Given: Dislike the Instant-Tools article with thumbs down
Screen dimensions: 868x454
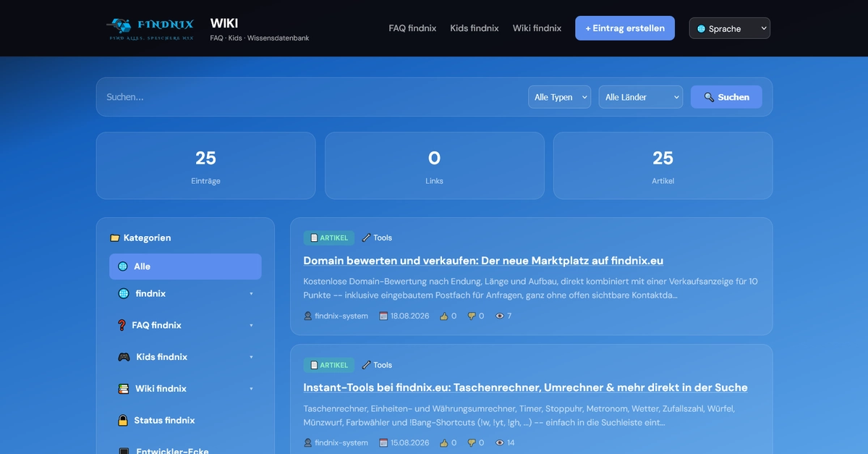Looking at the screenshot, I should point(472,442).
